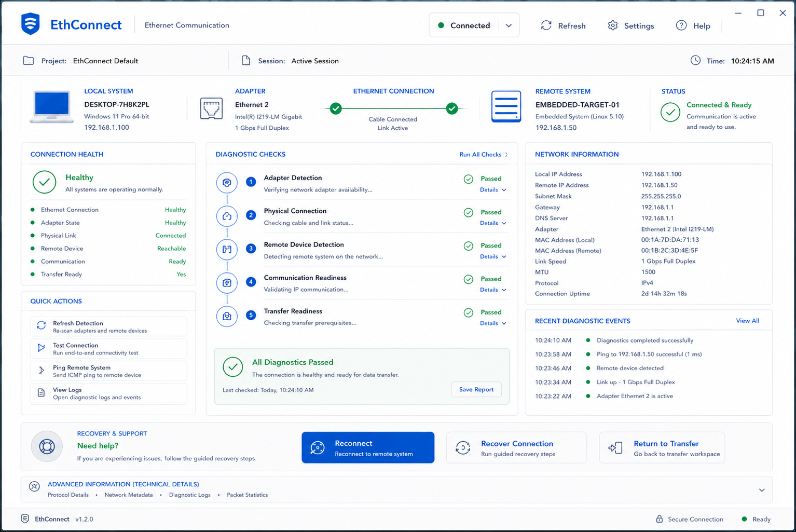Click the Healthy checkmark circle icon
Image resolution: width=796 pixels, height=532 pixels.
click(x=44, y=182)
